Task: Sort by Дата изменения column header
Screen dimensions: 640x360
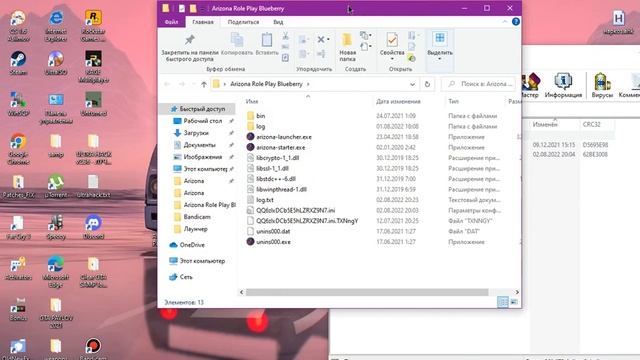Action: click(398, 101)
